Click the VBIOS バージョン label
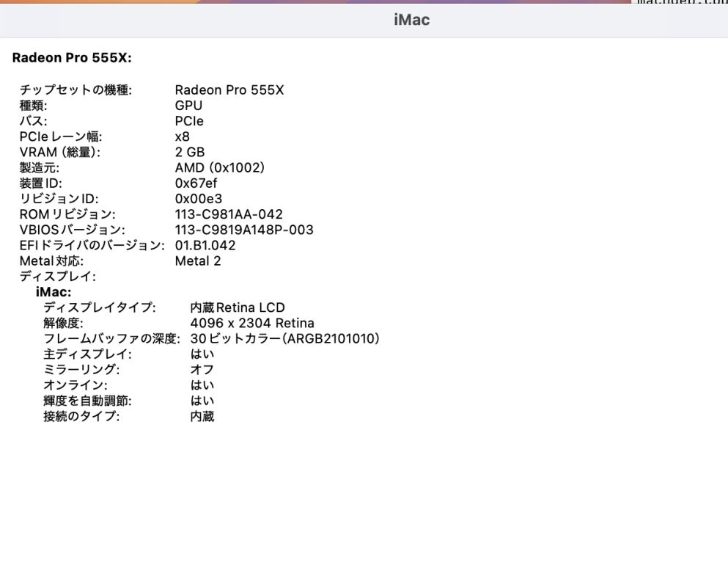Viewport: 728px width, 587px height. coord(72,230)
